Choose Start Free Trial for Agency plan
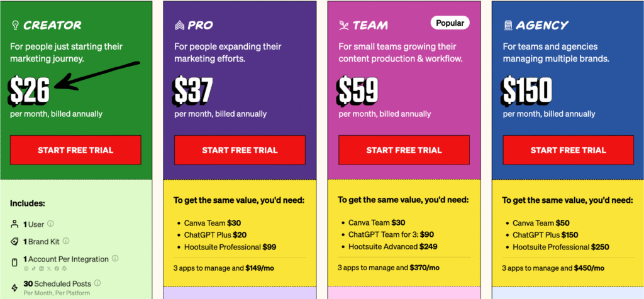644x299 pixels. click(569, 150)
